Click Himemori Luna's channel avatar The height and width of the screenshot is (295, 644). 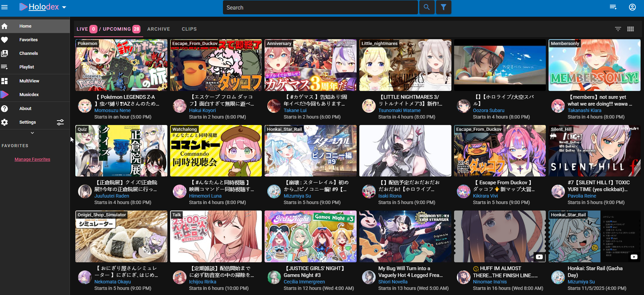pyautogui.click(x=180, y=191)
